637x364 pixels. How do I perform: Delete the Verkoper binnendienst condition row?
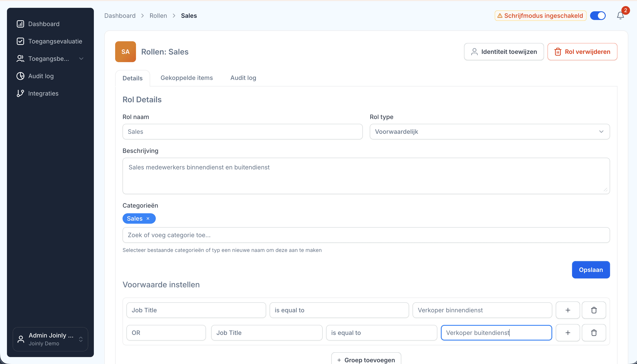[594, 310]
